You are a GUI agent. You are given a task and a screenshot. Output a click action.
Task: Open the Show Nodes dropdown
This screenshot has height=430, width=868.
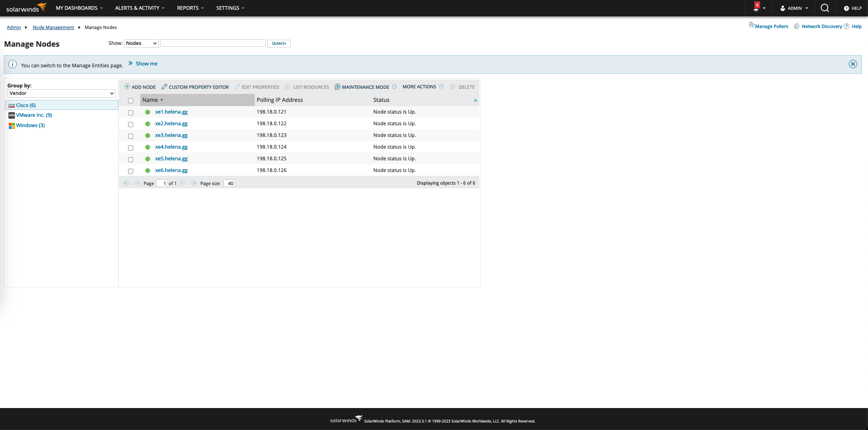click(x=141, y=43)
